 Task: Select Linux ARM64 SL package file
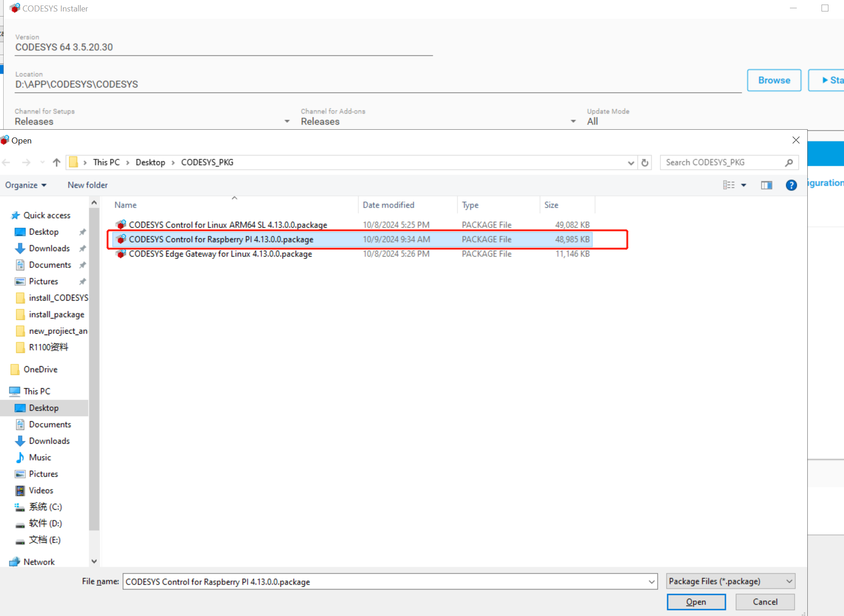[x=352, y=225]
